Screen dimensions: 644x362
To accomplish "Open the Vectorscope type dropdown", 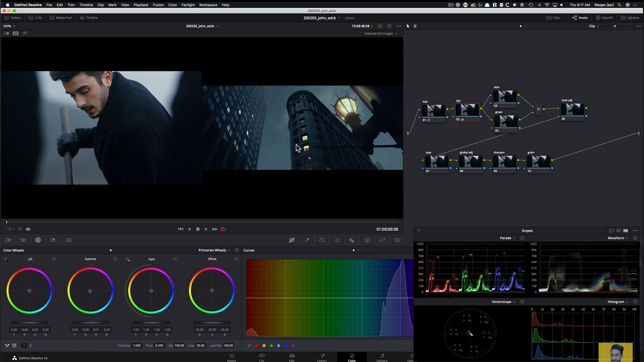I will (x=504, y=302).
